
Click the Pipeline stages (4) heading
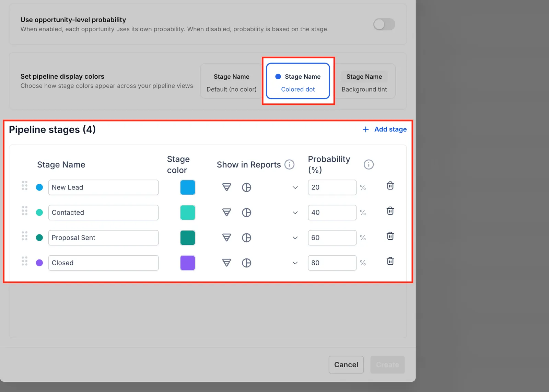tap(52, 130)
